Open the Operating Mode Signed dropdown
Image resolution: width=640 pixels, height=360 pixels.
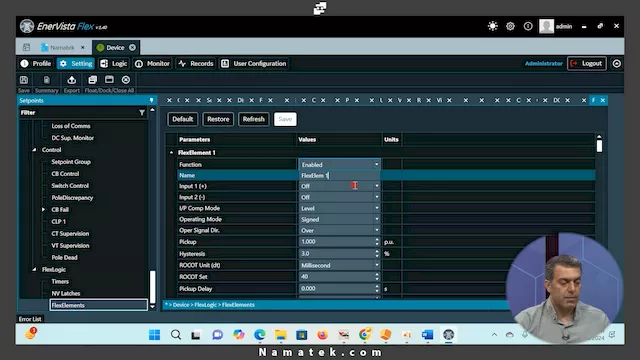[x=340, y=219]
